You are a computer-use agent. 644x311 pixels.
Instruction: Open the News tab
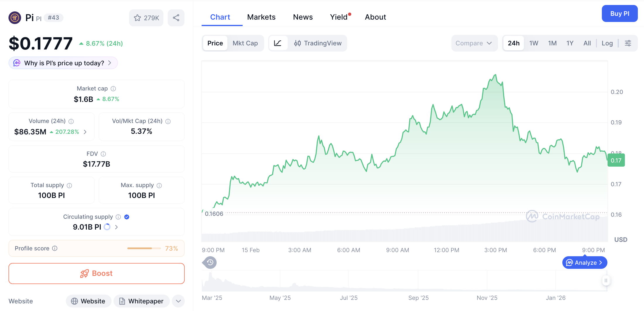303,17
